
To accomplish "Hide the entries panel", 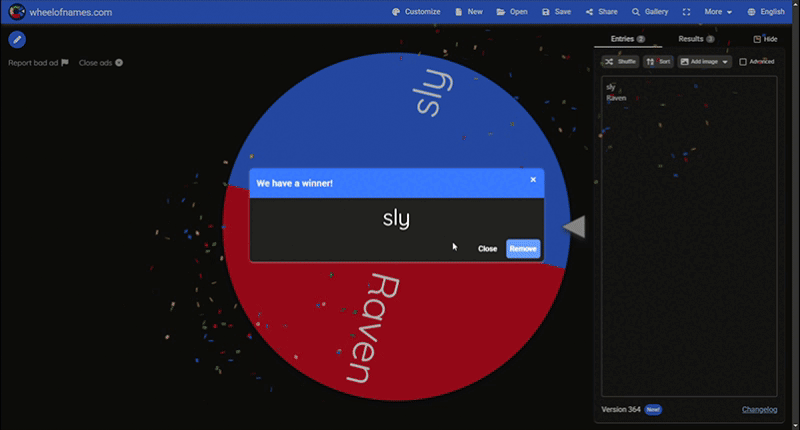I will [x=764, y=39].
